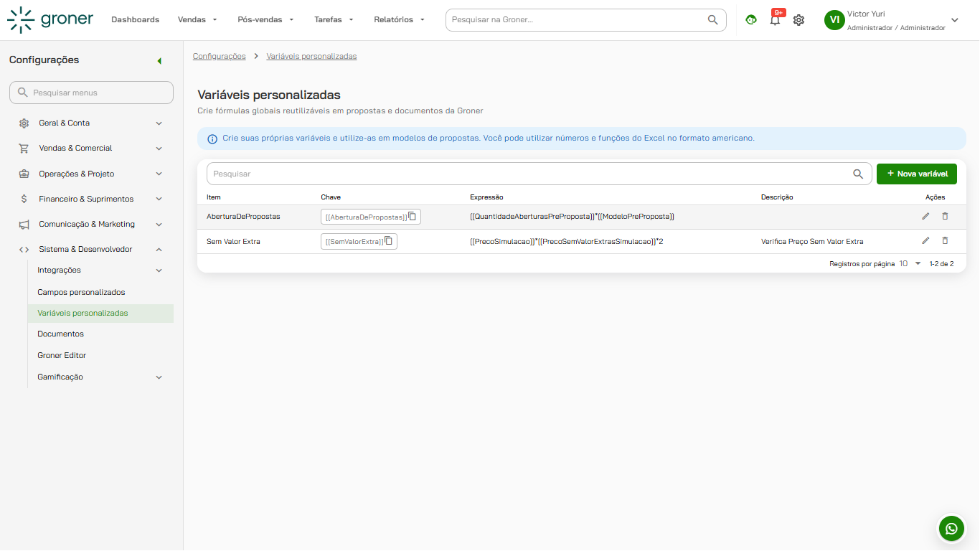Open the Tarefas menu dropdown
This screenshot has height=551, width=980.
point(334,20)
